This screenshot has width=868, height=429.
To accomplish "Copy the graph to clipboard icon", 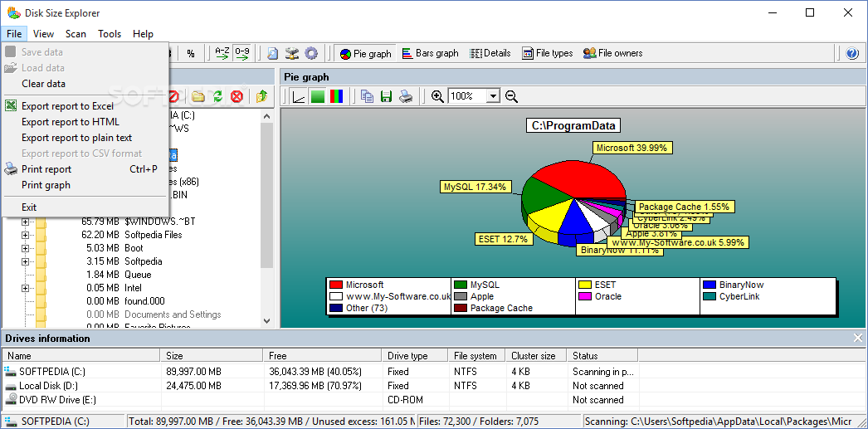I will click(x=367, y=96).
